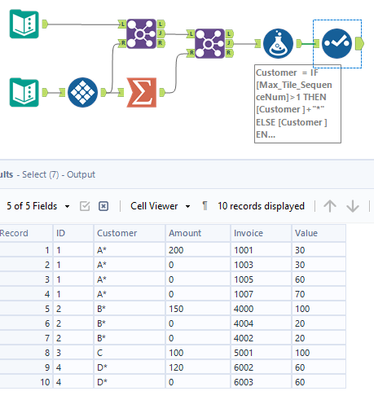The height and width of the screenshot is (400, 374).
Task: Click the up arrow in results toolbar
Action: click(x=330, y=206)
